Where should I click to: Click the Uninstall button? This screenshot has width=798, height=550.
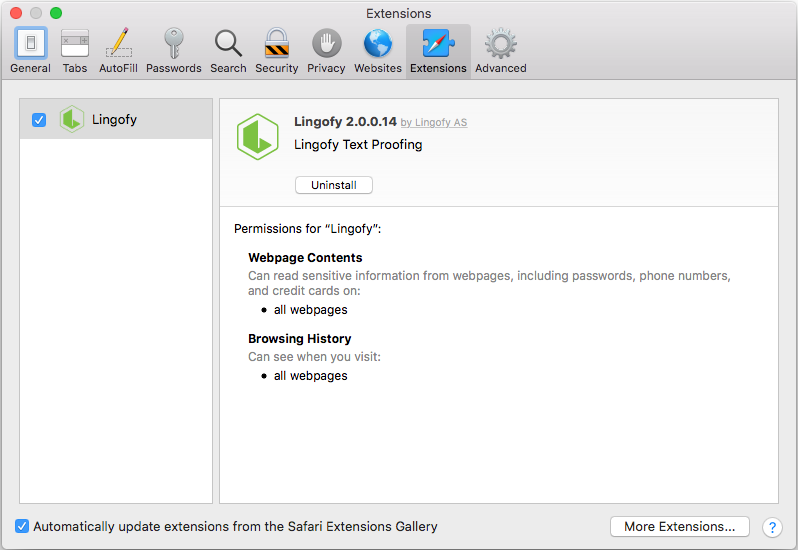334,185
